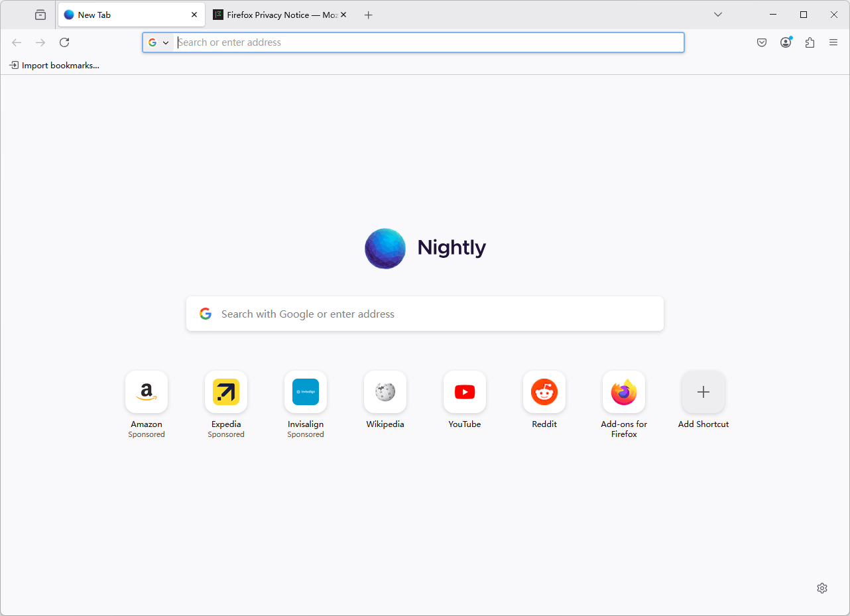Expand the search engine dropdown in address bar
This screenshot has height=616, width=850.
point(158,42)
